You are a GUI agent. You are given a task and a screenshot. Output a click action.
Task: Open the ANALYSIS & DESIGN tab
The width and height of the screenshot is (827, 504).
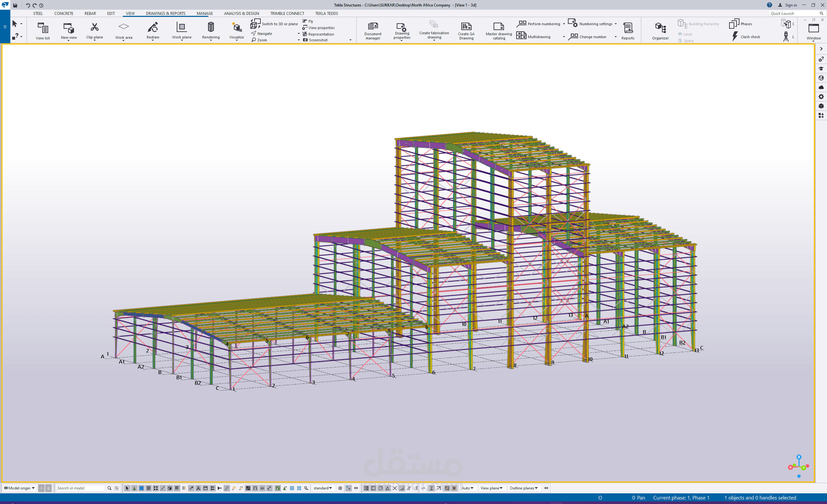pyautogui.click(x=241, y=14)
